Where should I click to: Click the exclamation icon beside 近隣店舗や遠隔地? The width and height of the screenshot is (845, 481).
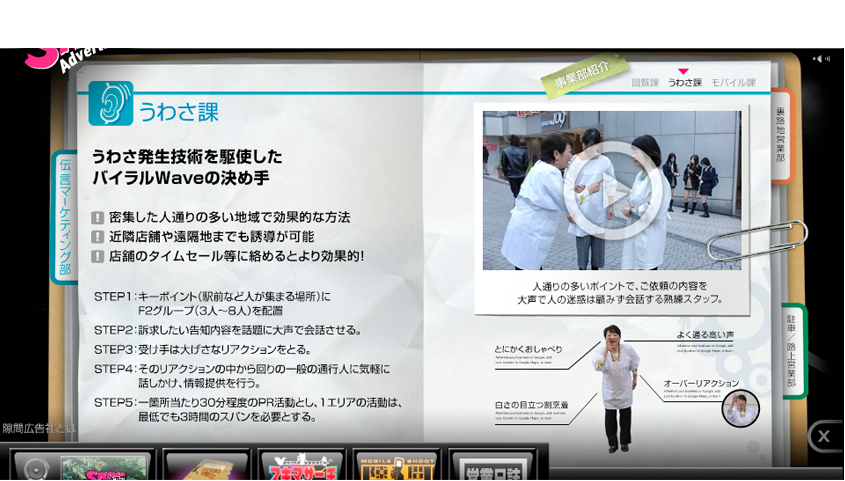click(x=98, y=237)
